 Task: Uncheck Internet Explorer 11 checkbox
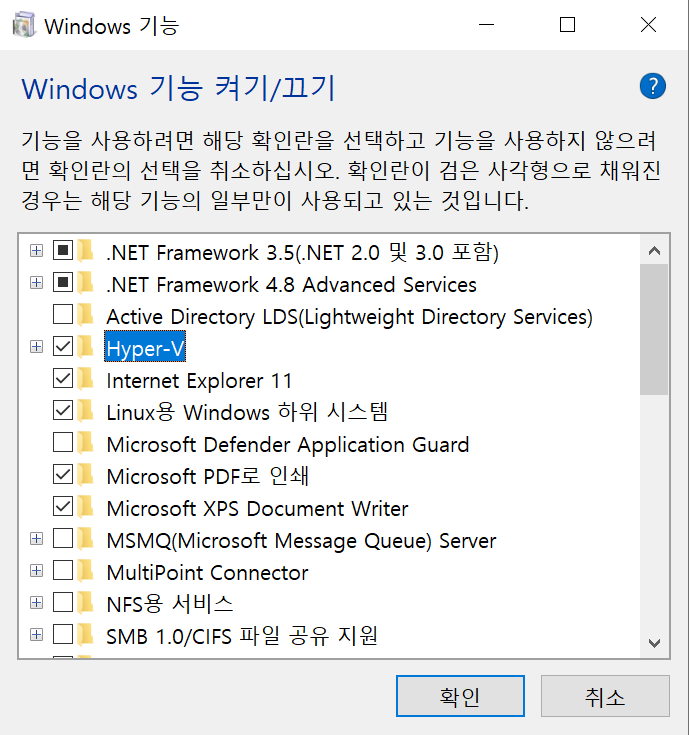point(63,378)
